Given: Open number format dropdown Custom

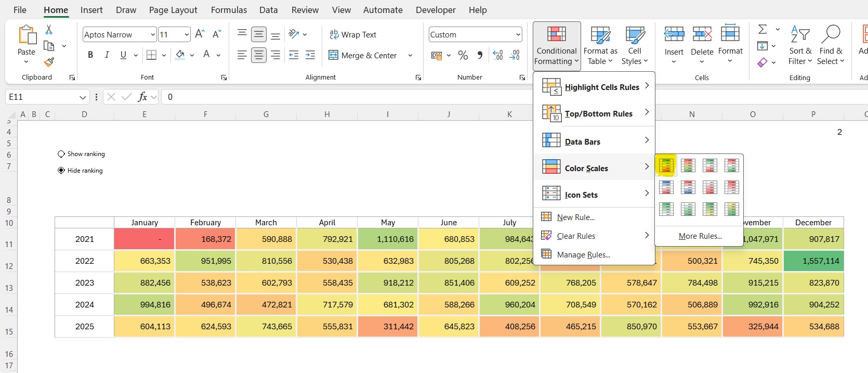Looking at the screenshot, I should click(518, 35).
